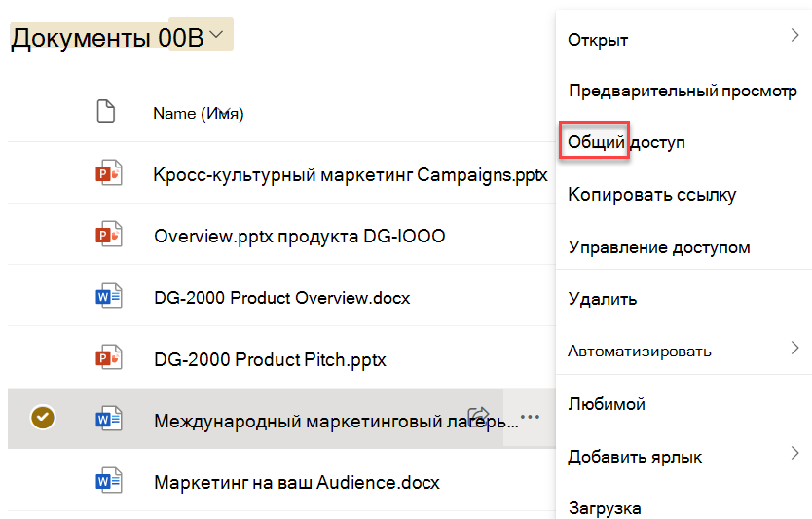The image size is (812, 519).
Task: Choose Копировать ссылку menu item
Action: pyautogui.click(x=652, y=195)
